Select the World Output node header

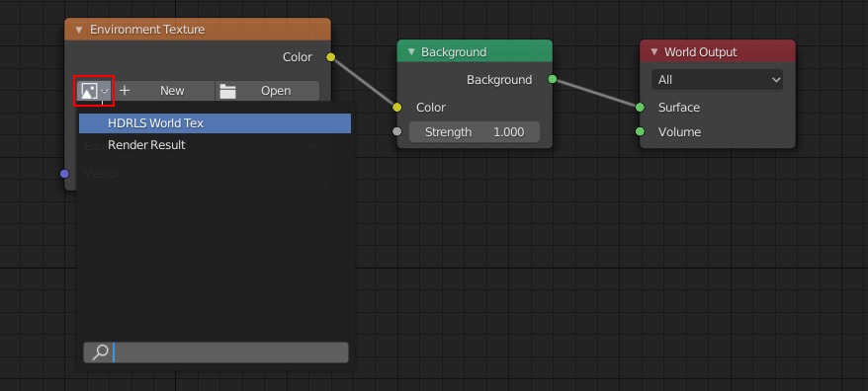point(718,51)
